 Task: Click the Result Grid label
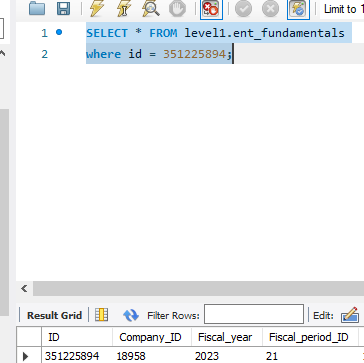point(54,315)
